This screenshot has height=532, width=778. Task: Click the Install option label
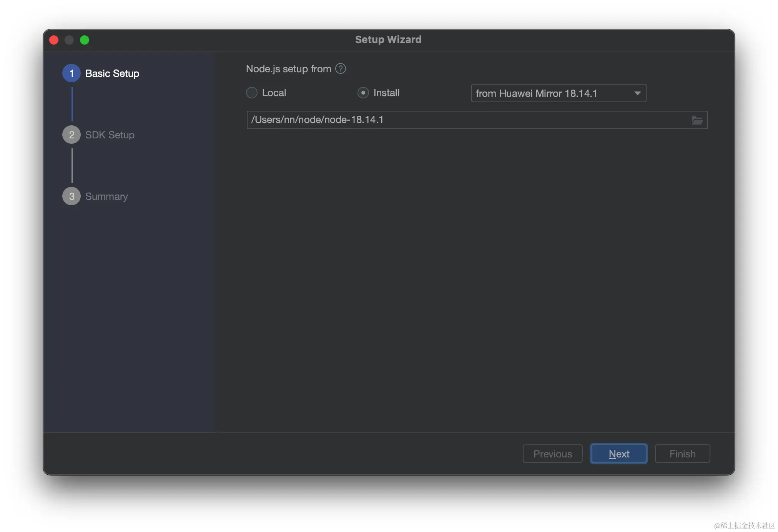pyautogui.click(x=386, y=93)
